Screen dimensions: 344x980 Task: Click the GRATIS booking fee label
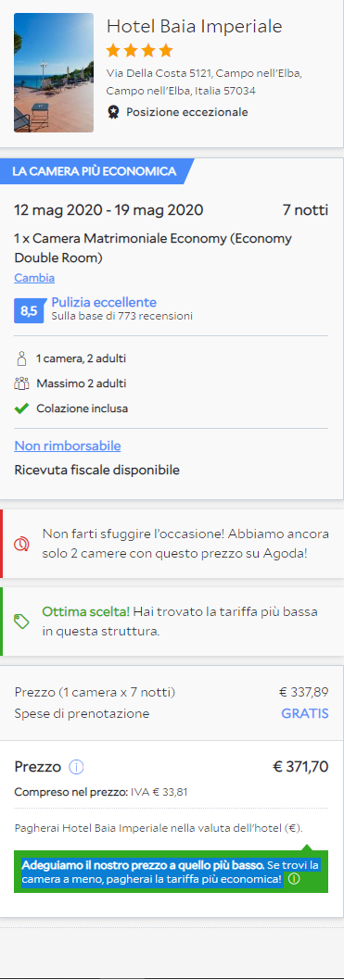coord(305,714)
